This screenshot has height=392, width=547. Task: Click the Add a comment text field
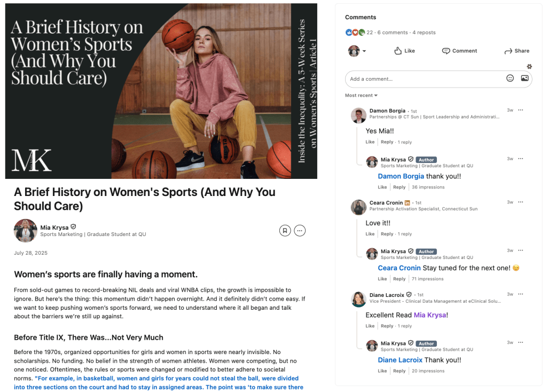tap(425, 79)
